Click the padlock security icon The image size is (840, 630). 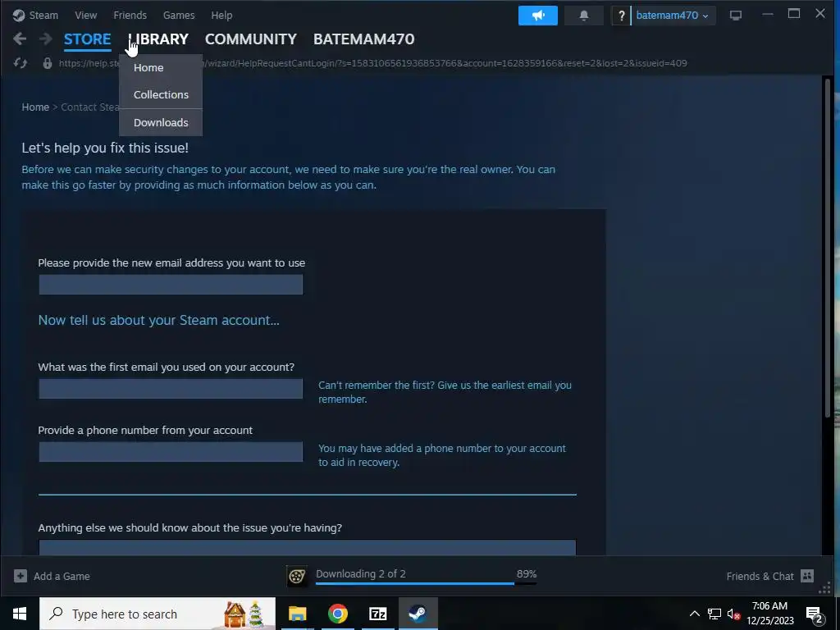[47, 63]
